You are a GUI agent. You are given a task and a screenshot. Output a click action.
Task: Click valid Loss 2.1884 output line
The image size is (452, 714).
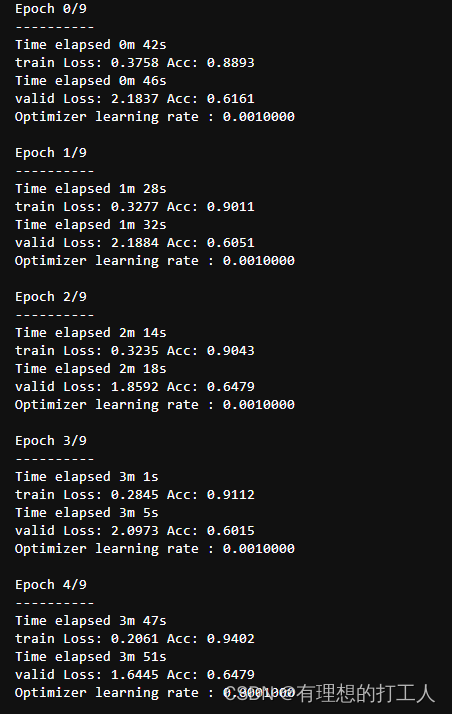135,242
